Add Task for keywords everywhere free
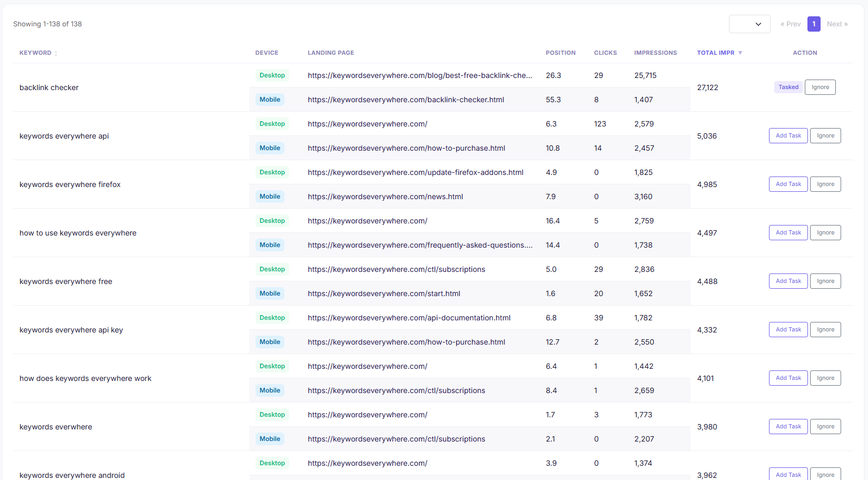The image size is (868, 480). click(x=788, y=281)
